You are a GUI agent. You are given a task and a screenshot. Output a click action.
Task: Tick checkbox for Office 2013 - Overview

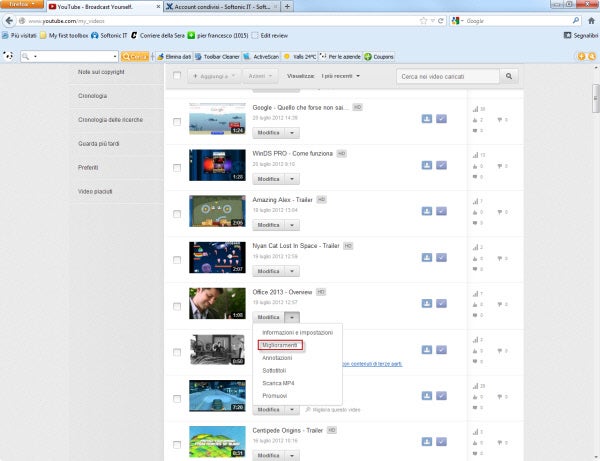177,306
